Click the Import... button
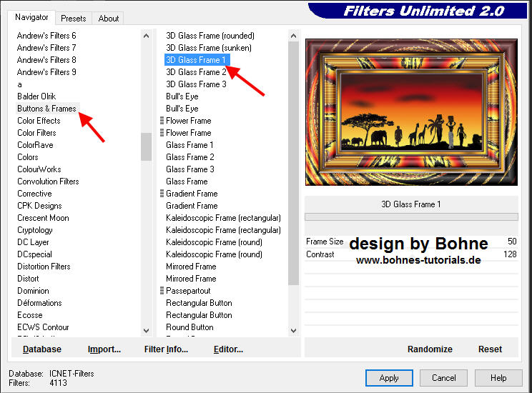The image size is (532, 393). coord(104,349)
